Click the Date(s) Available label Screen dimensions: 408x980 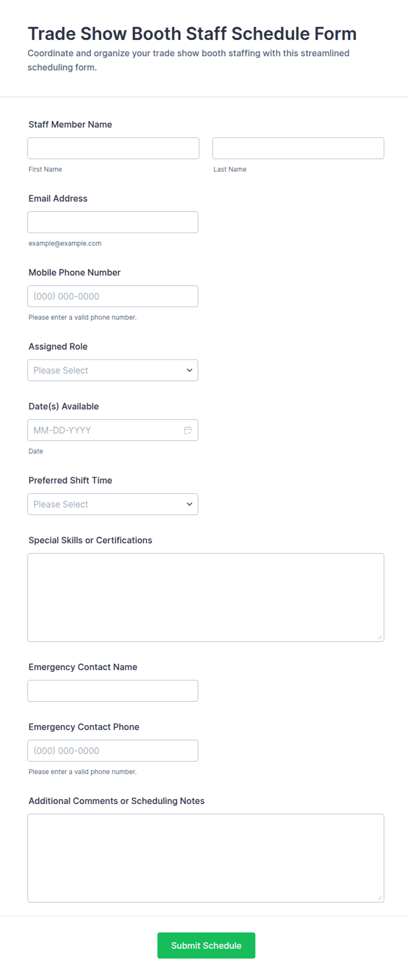(64, 406)
